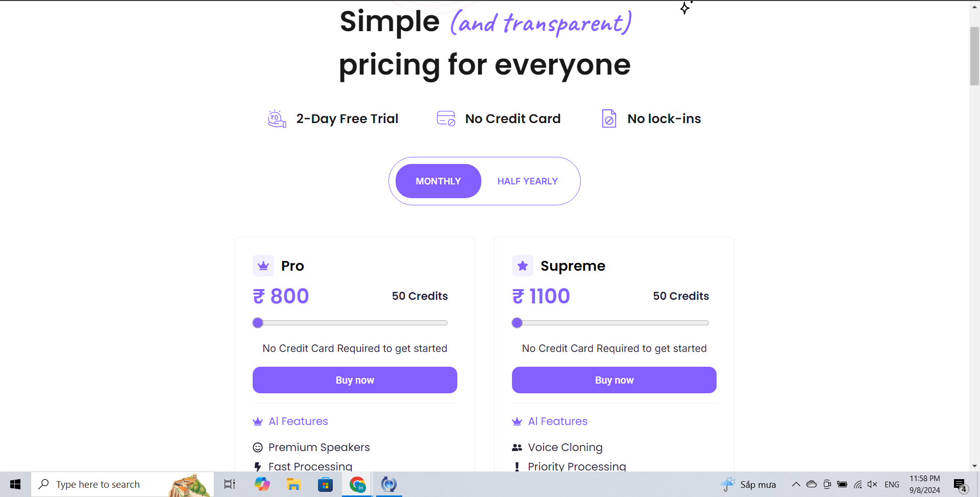Screen dimensions: 980x497
Task: Click the Supreme plan star icon
Action: (x=522, y=266)
